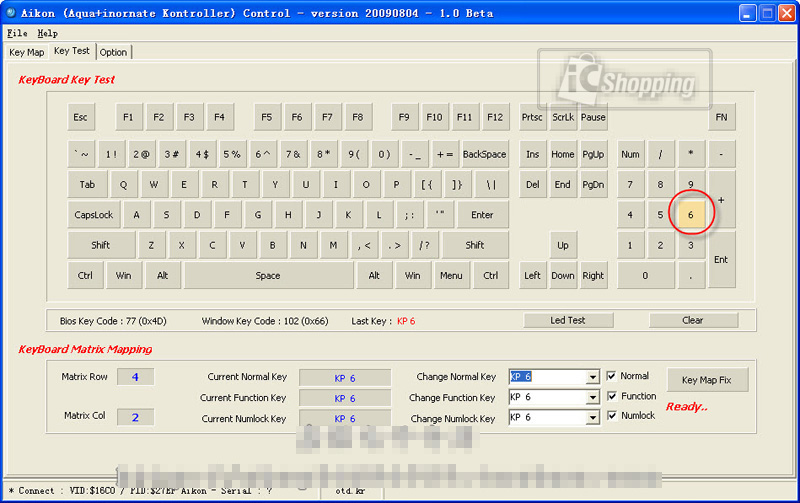Select the CapsLock key
The image size is (800, 503).
[x=94, y=215]
